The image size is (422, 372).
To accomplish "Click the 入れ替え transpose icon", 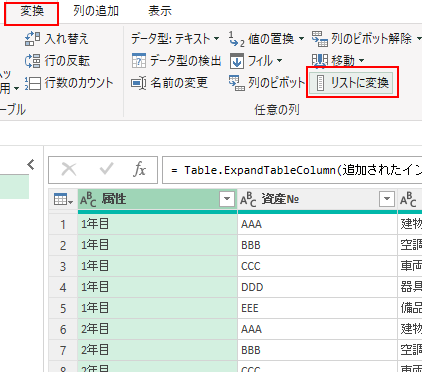I will click(33, 39).
